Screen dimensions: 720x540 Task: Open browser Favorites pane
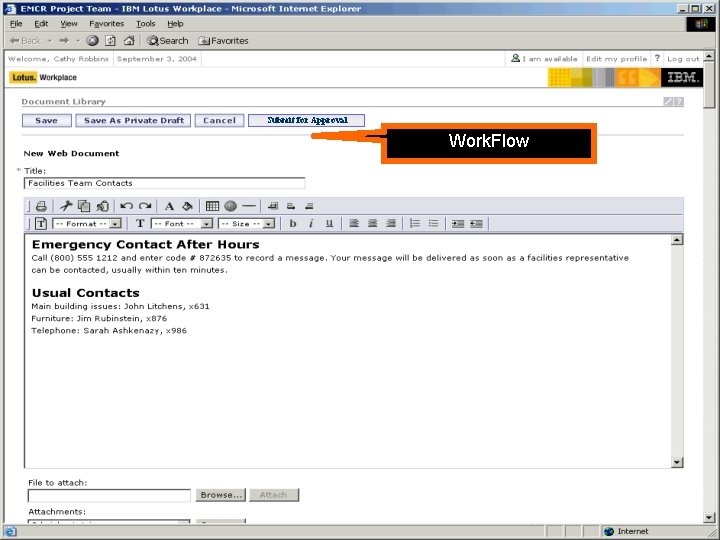(223, 41)
